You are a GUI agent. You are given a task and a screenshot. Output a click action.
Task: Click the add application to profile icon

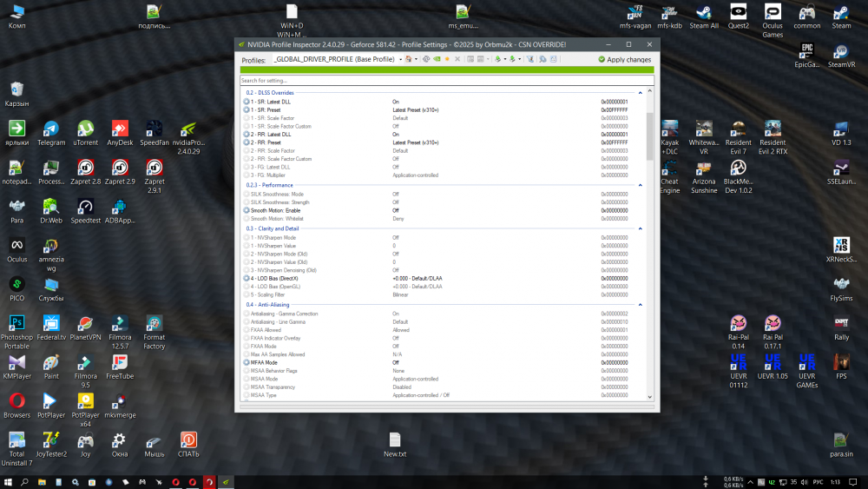(470, 59)
